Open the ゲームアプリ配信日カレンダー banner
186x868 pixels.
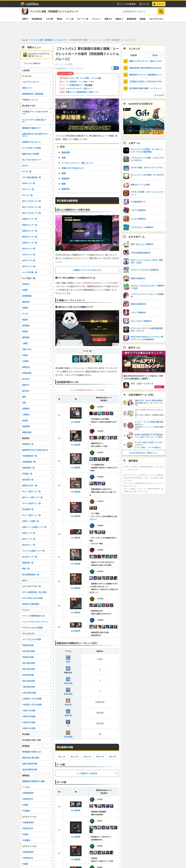(144, 361)
